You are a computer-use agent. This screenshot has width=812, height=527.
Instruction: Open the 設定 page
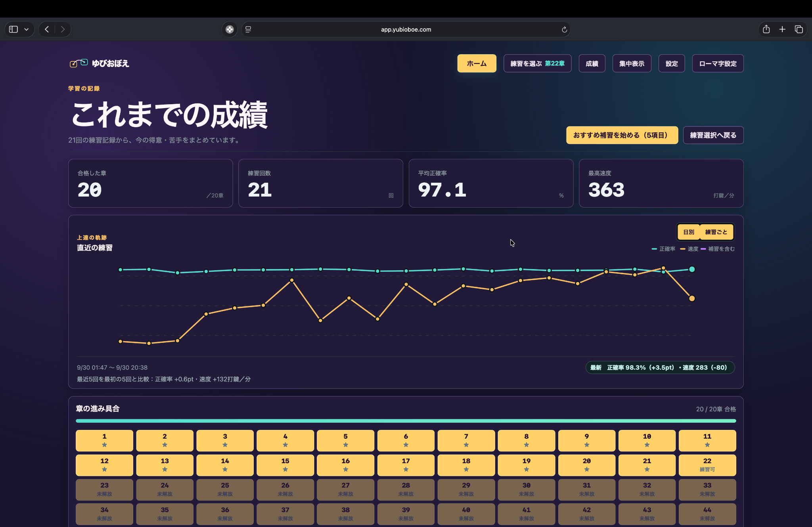pyautogui.click(x=672, y=63)
